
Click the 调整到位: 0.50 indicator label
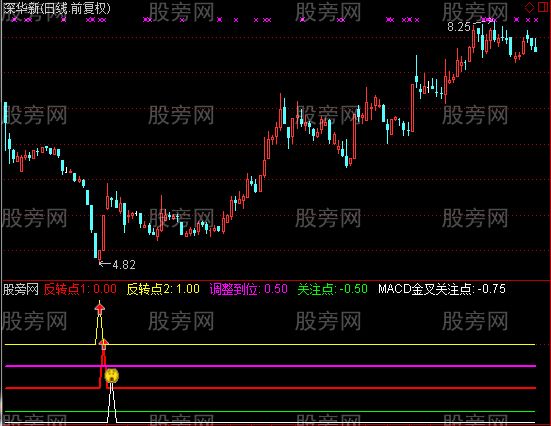[248, 289]
